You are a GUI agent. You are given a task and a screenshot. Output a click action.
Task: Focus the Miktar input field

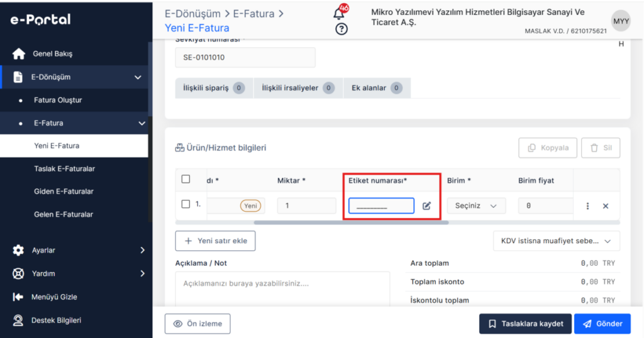point(306,205)
